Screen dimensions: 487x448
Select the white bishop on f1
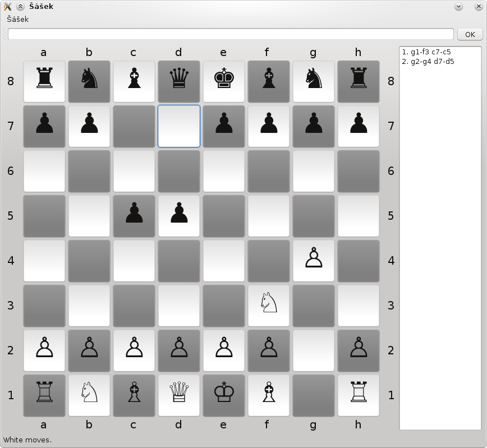(x=269, y=395)
